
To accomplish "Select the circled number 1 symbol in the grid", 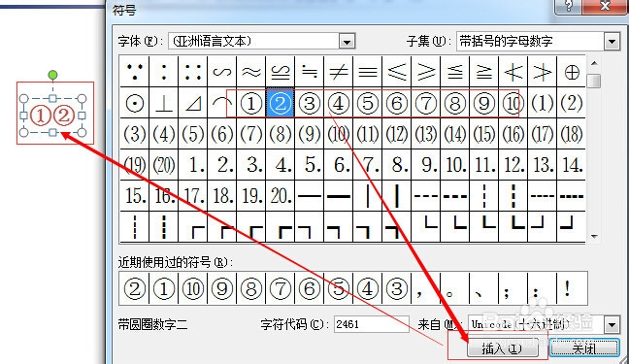I will pyautogui.click(x=251, y=103).
